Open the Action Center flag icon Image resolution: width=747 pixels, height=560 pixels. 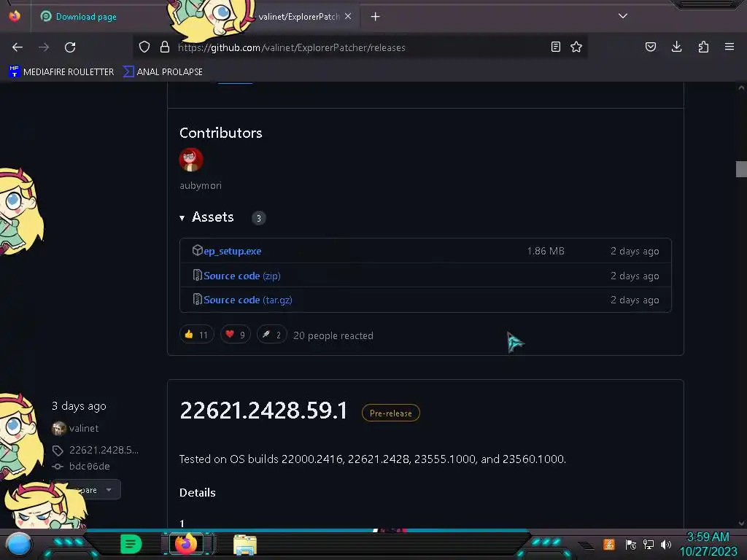(x=630, y=544)
